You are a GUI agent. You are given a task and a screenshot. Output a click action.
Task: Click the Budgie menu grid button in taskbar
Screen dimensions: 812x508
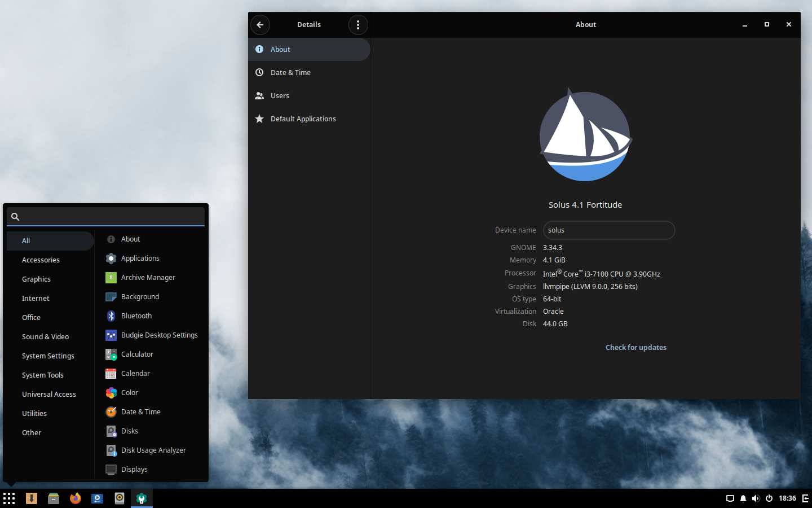(x=9, y=498)
